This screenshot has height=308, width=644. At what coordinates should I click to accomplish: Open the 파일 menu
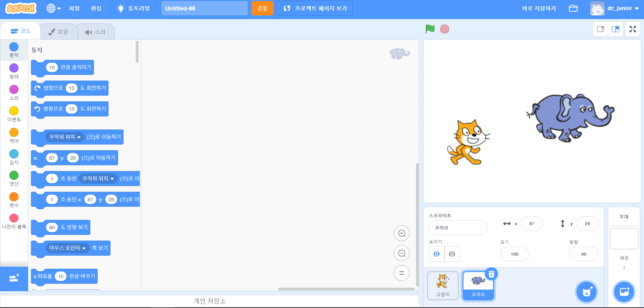[x=74, y=8]
